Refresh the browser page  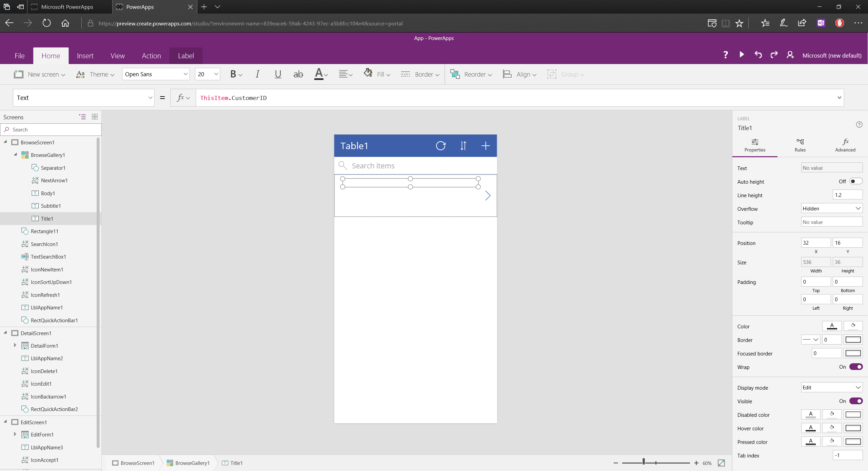(46, 23)
